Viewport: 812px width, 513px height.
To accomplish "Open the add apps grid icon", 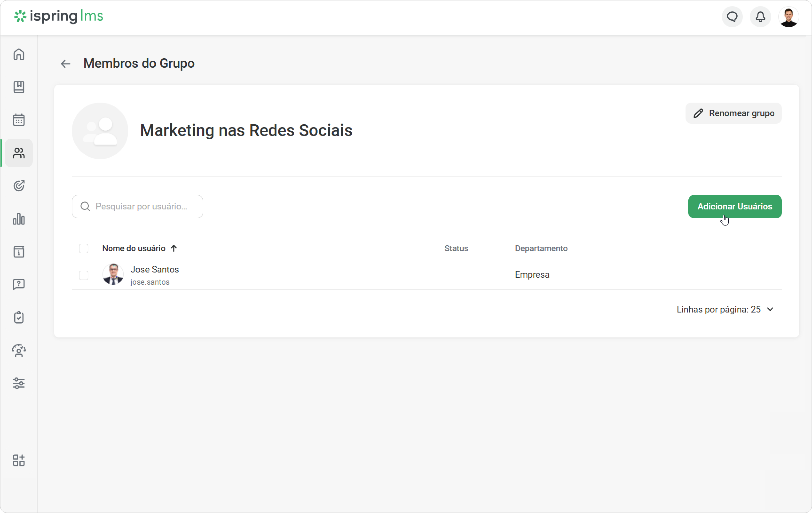I will coord(19,460).
